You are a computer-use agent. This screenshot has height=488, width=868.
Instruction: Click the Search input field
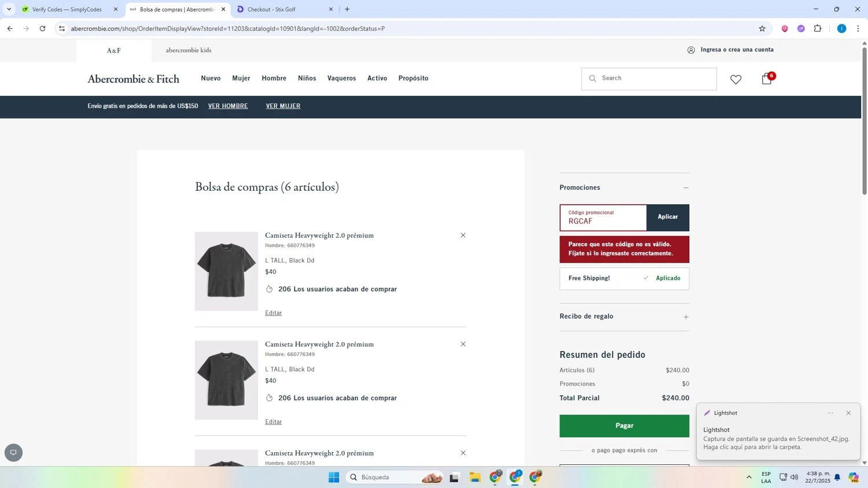coord(649,79)
